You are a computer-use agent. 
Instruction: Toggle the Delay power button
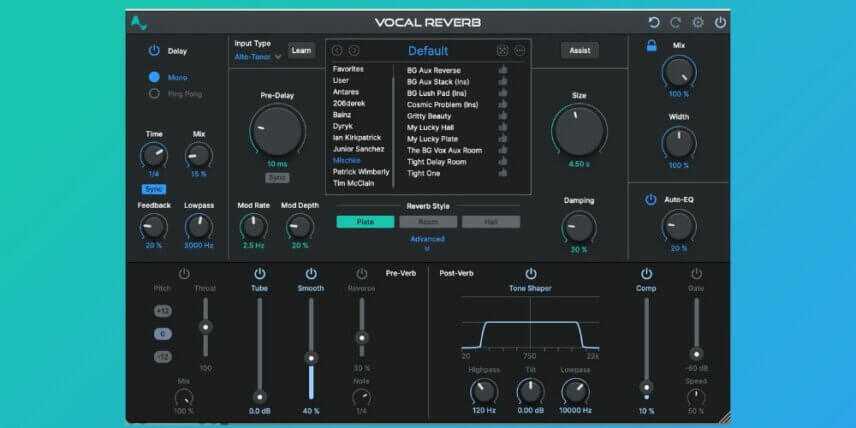point(154,51)
